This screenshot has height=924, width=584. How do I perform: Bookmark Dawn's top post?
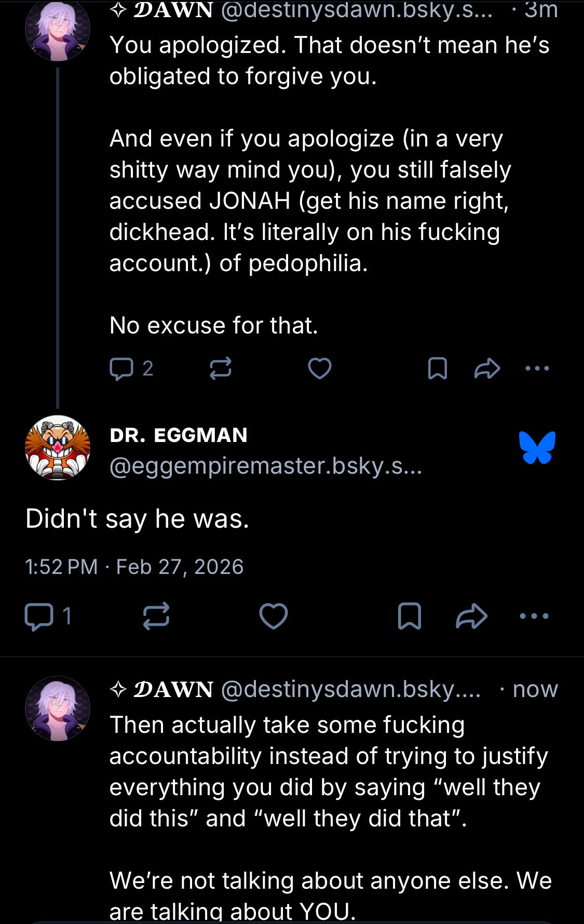point(437,369)
